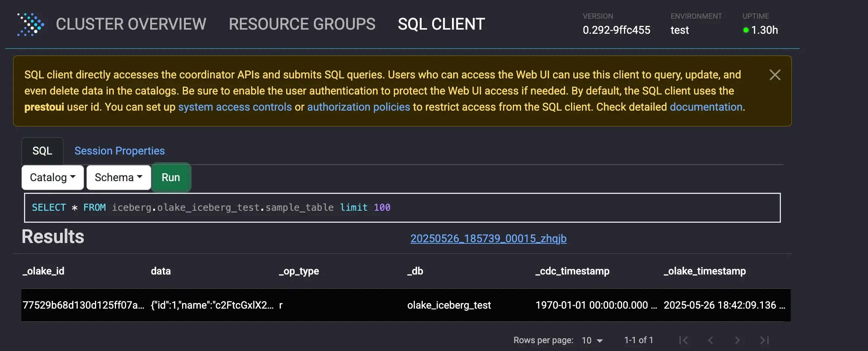Dismiss the SQL client warning banner
868x351 pixels.
[775, 75]
